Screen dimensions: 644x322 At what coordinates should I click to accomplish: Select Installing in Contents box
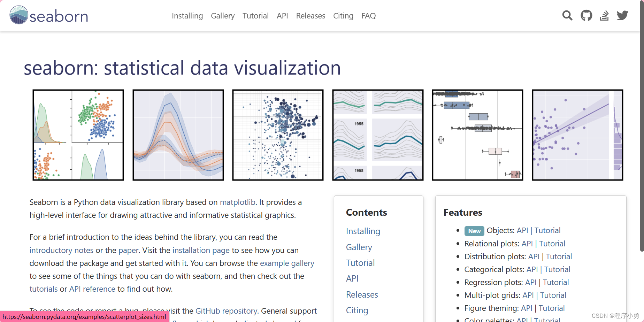pyautogui.click(x=363, y=231)
